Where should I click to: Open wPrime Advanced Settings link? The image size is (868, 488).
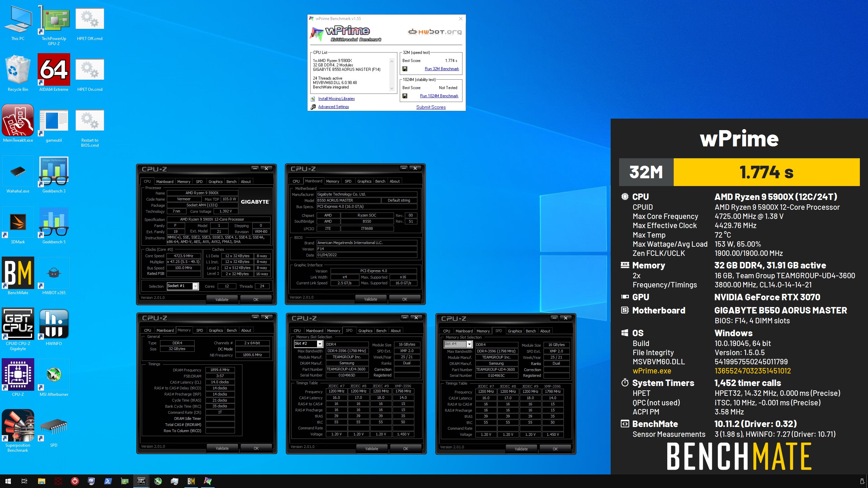(x=333, y=107)
